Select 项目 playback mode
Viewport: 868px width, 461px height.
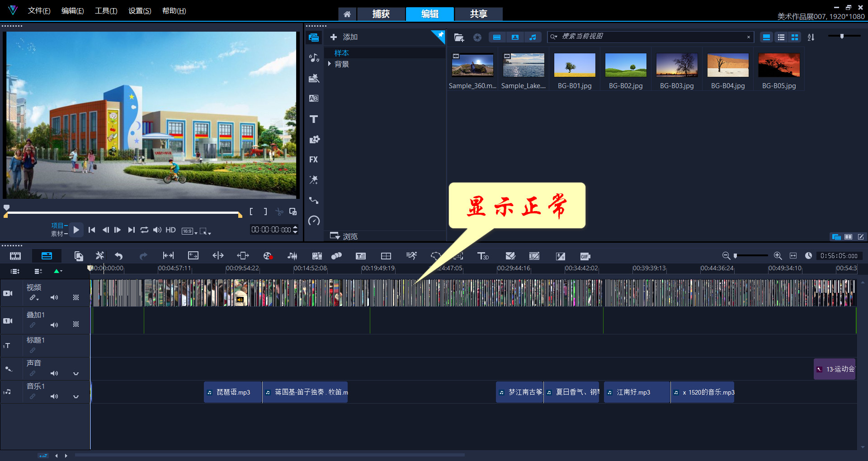coord(59,226)
